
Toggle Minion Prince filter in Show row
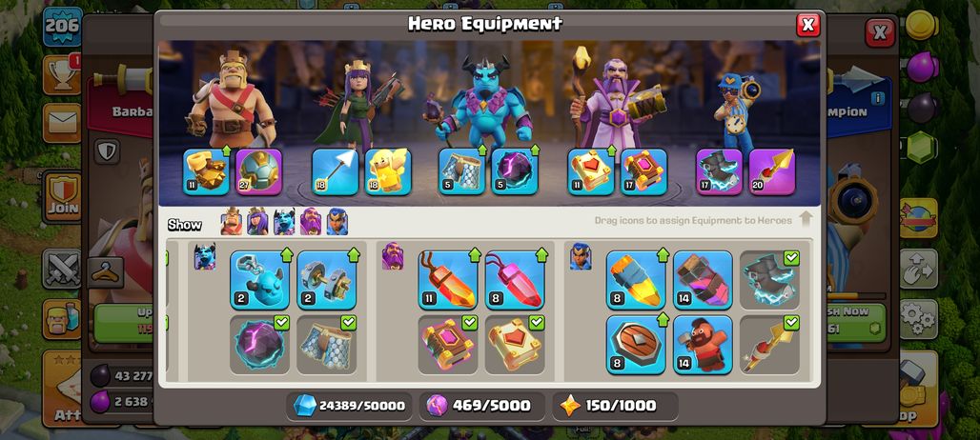coord(284,222)
